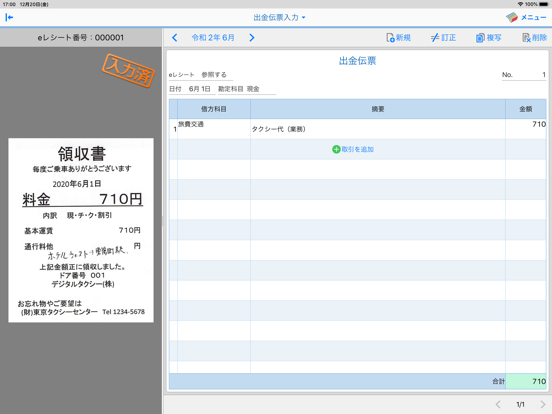Click the 訂正 edit button
The image size is (552, 414).
443,38
